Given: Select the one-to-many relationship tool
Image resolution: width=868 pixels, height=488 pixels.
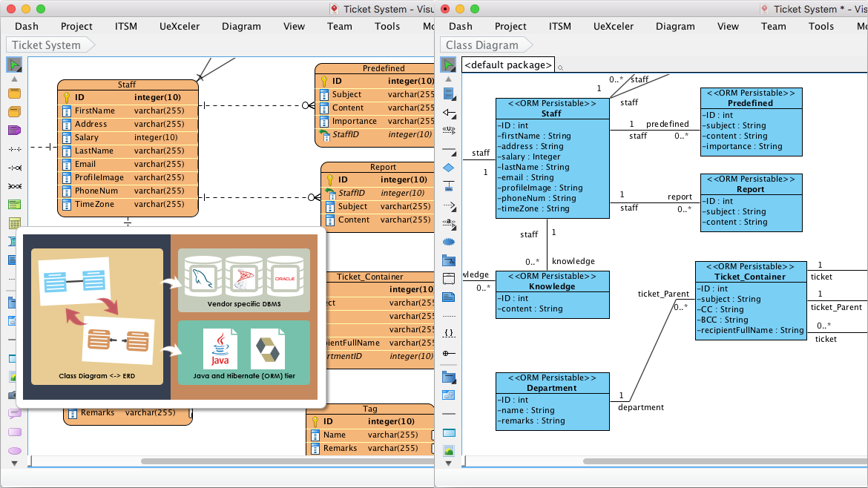Looking at the screenshot, I should (14, 169).
